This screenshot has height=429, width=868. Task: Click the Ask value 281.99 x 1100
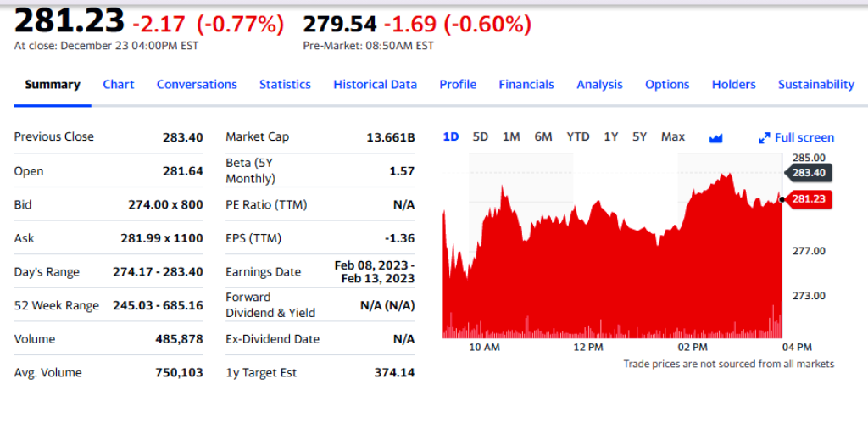tap(162, 238)
